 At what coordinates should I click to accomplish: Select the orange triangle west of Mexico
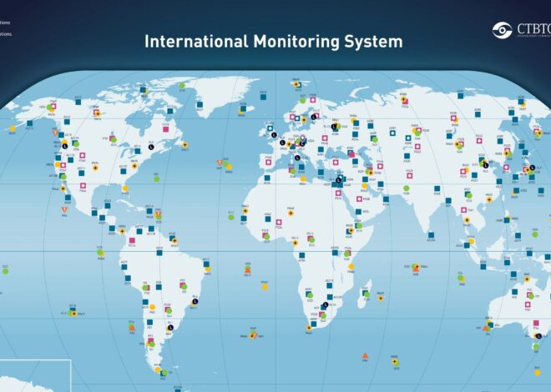(64, 209)
